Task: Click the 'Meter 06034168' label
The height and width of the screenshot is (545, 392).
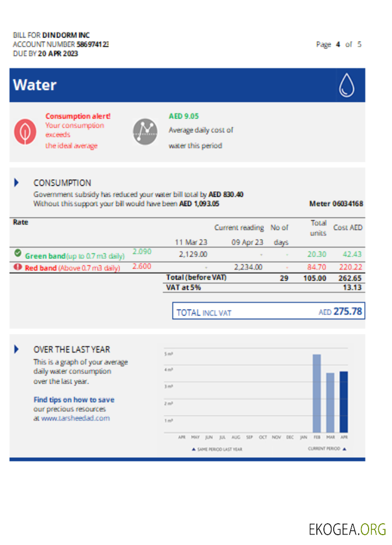Action: click(336, 204)
